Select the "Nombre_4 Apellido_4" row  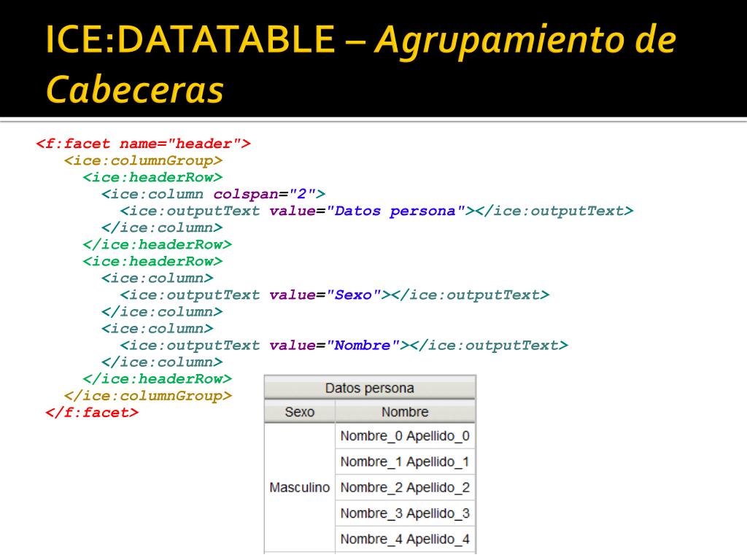pos(405,539)
